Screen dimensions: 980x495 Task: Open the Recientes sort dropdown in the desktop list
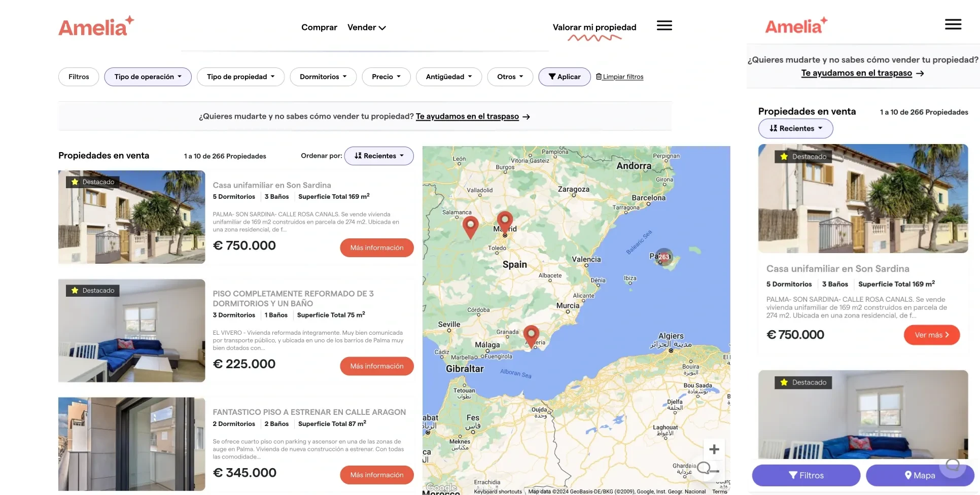(379, 156)
